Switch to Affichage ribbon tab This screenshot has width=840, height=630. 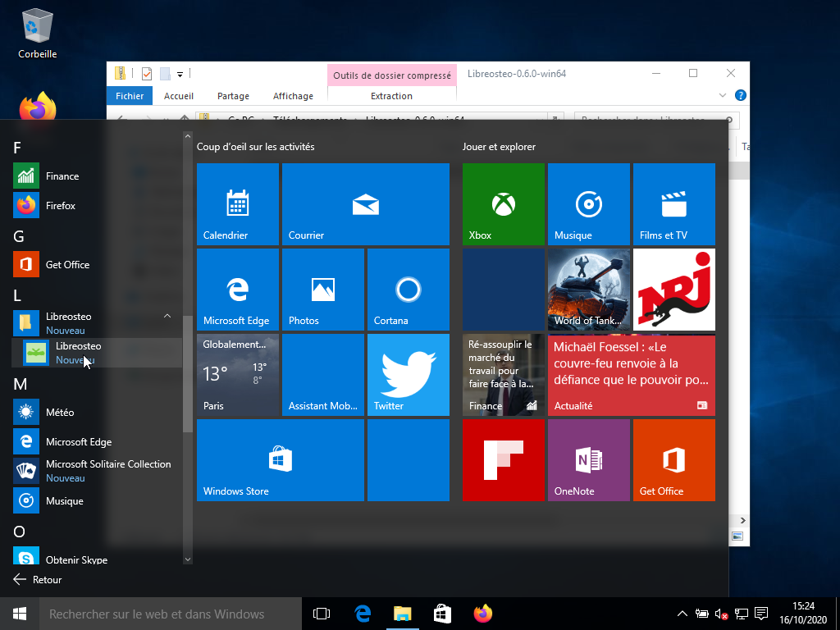click(x=293, y=96)
